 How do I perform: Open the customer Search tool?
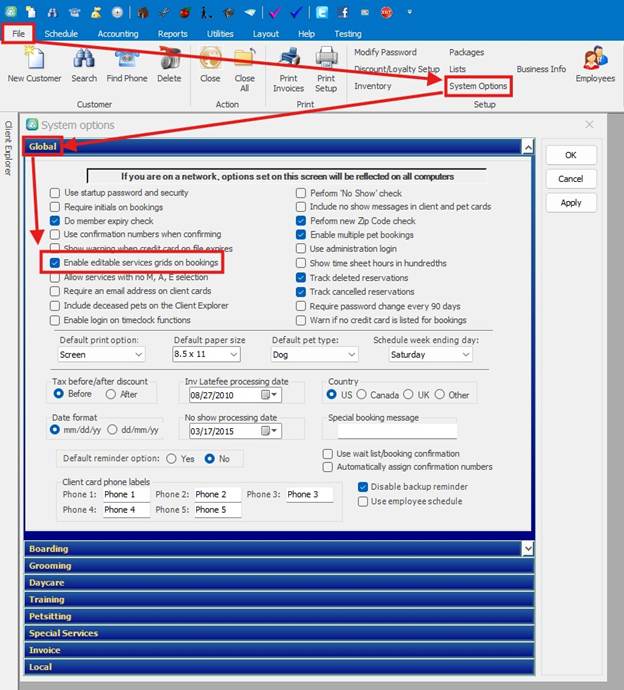[x=84, y=60]
